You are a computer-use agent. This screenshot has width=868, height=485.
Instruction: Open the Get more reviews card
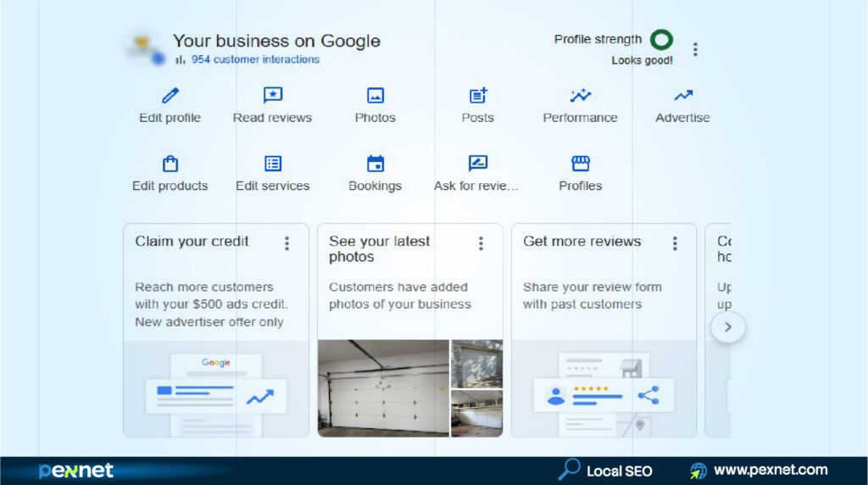[604, 331]
